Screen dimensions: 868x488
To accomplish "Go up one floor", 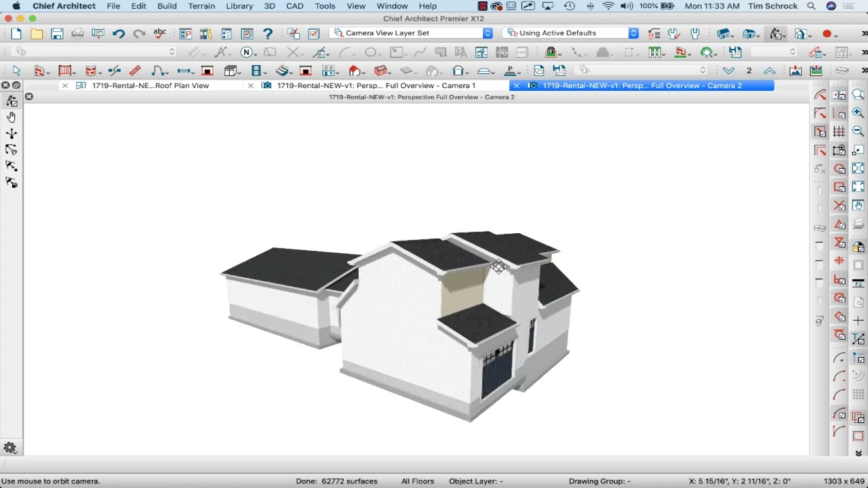I will [x=769, y=70].
